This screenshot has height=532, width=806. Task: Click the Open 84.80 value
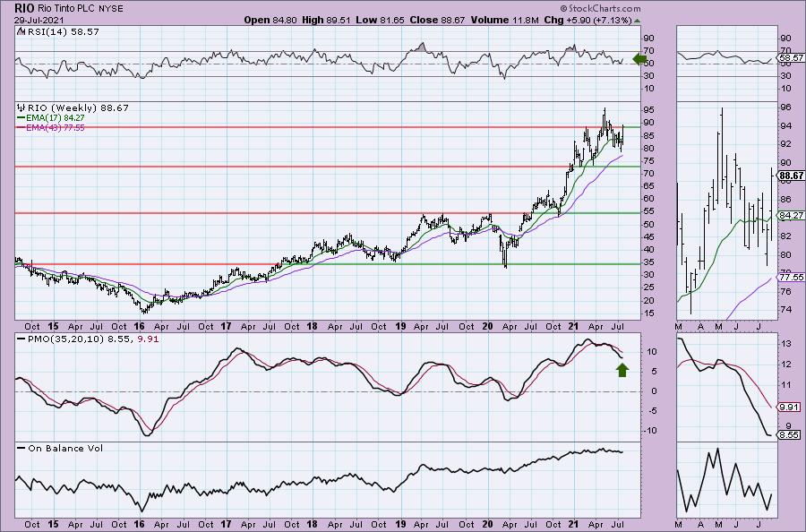coord(270,20)
